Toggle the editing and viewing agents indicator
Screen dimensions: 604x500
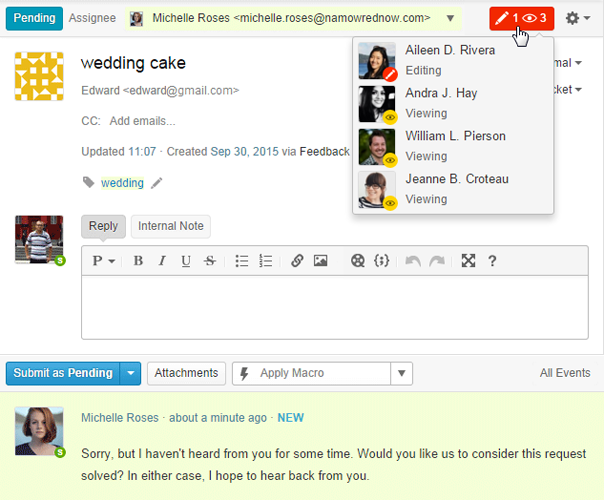pos(521,18)
